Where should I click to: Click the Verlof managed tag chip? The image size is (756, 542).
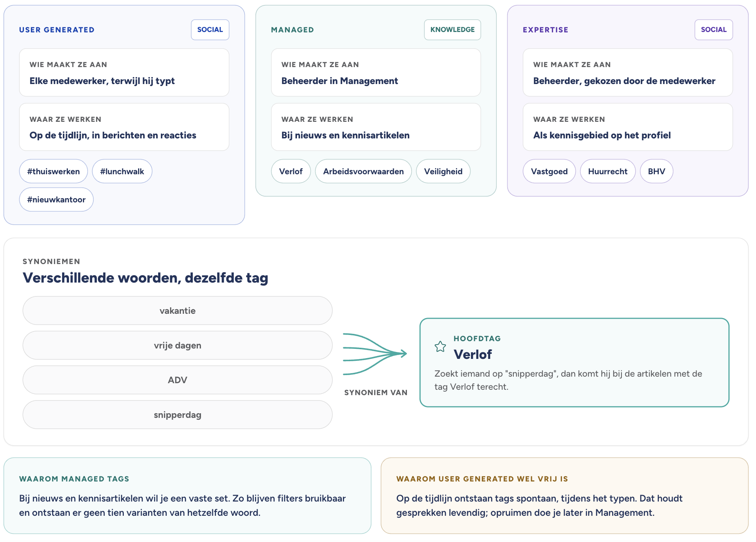coord(291,171)
